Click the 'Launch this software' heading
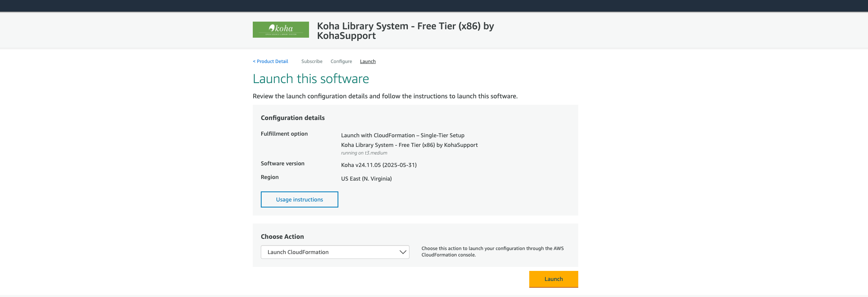The height and width of the screenshot is (297, 868). point(311,79)
